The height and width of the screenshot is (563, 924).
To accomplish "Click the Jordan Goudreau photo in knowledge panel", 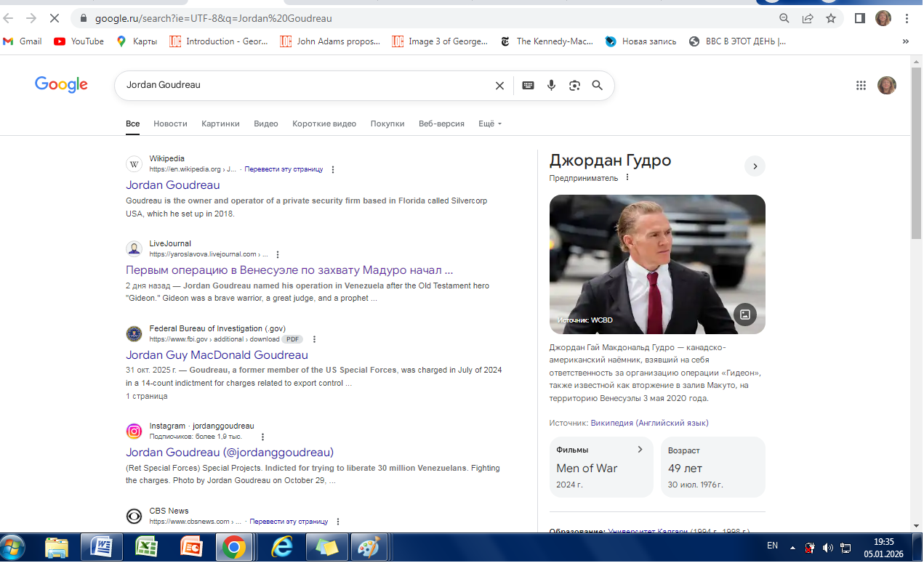I will (656, 264).
